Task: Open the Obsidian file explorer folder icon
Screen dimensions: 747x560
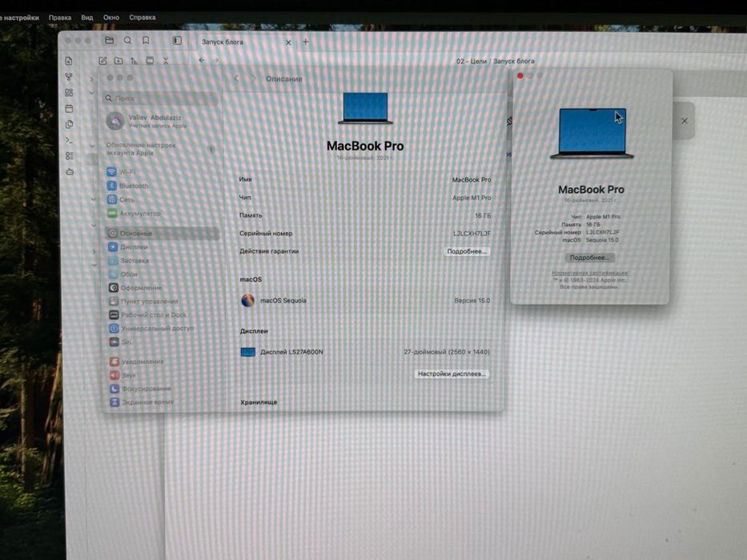Action: [x=109, y=41]
